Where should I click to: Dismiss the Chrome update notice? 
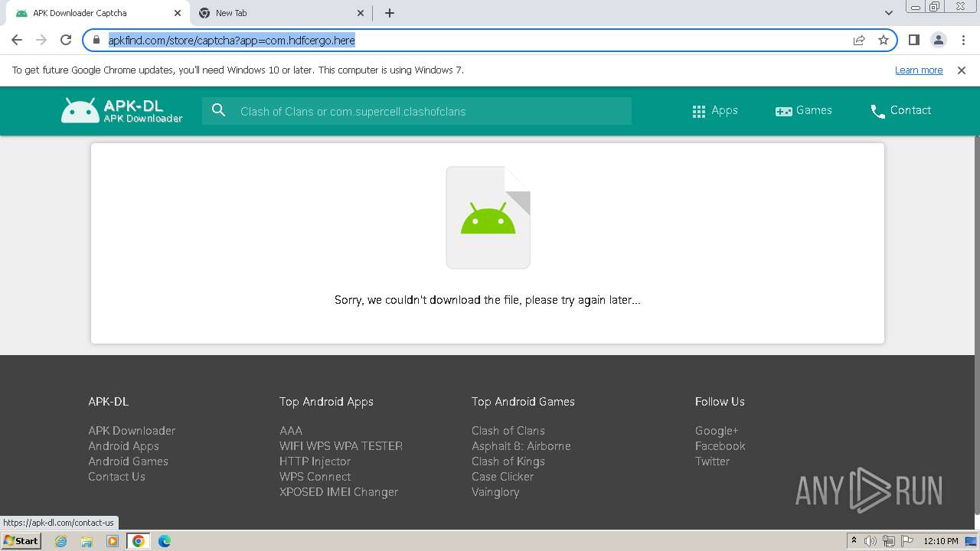(x=962, y=70)
